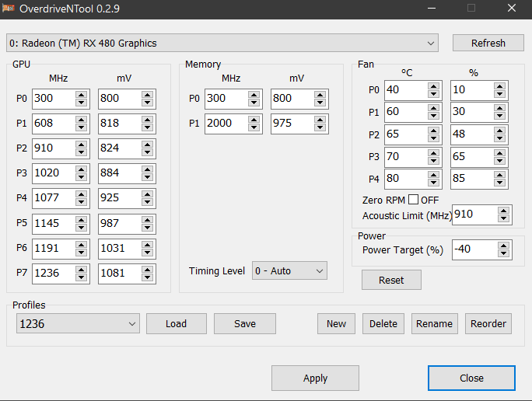Click the Apply button
The width and height of the screenshot is (532, 401).
pyautogui.click(x=315, y=378)
